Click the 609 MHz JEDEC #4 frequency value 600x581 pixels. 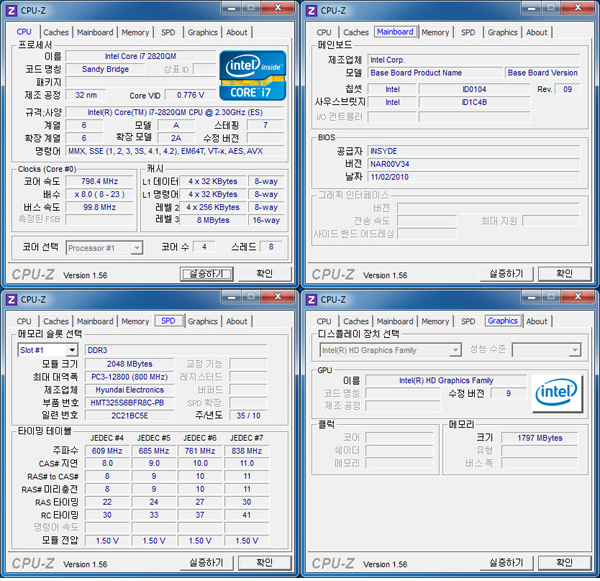coord(107,451)
